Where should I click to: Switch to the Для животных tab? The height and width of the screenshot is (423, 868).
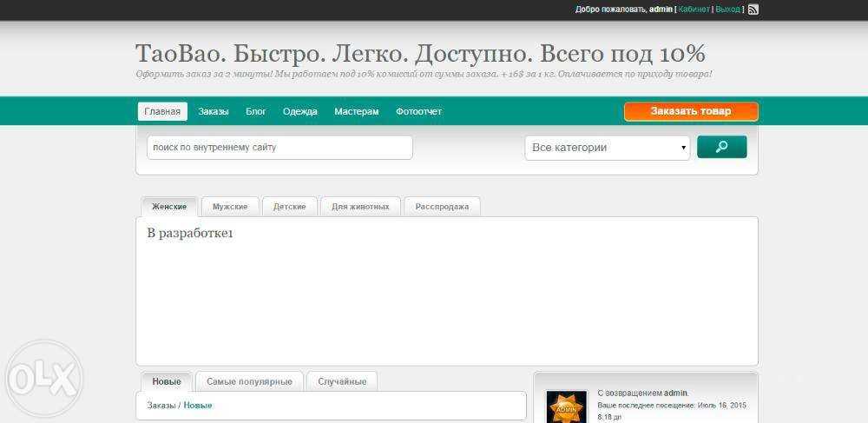[360, 207]
